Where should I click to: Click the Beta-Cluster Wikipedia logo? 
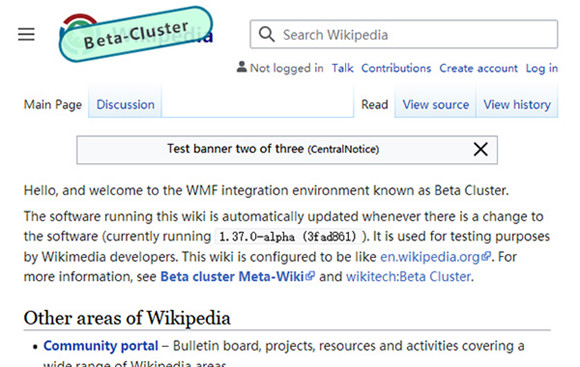pyautogui.click(x=136, y=34)
